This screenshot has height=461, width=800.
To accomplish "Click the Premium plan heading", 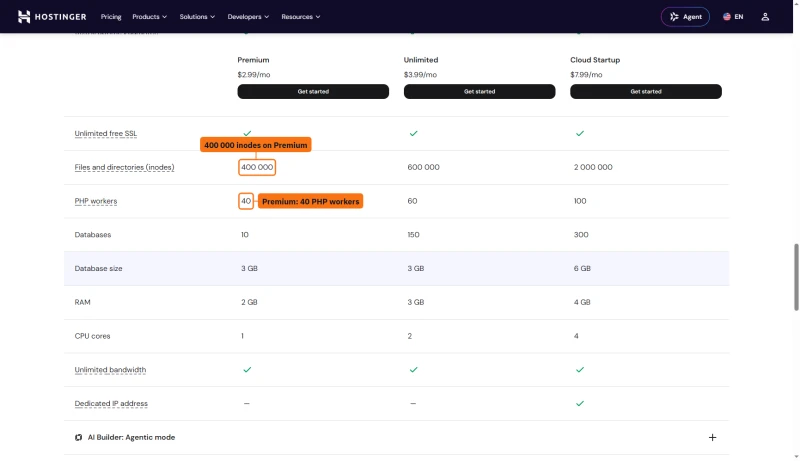I will click(x=253, y=60).
